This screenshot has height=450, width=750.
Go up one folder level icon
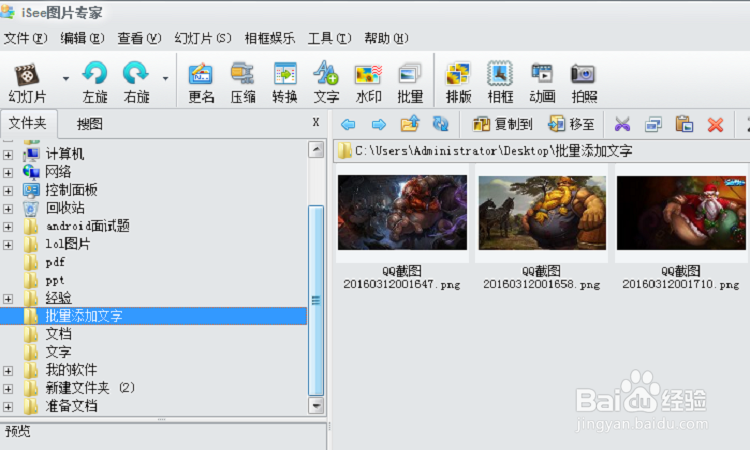[410, 124]
